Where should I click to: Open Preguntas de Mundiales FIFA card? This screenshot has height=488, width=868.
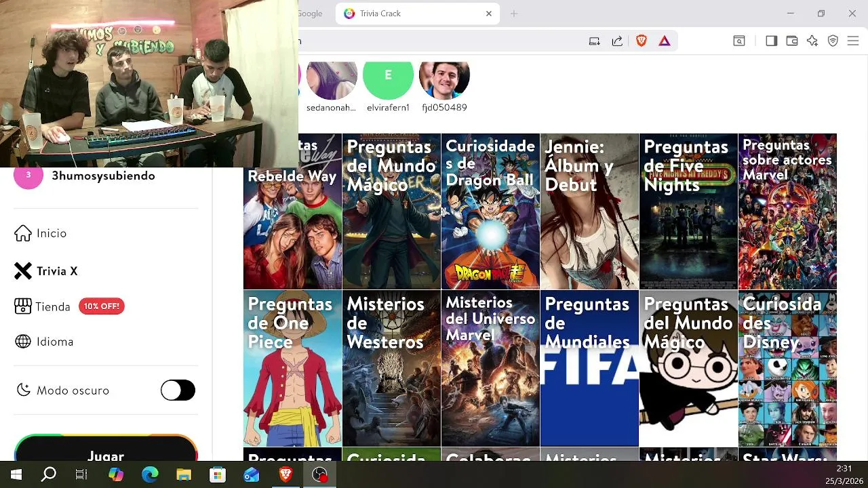click(589, 369)
